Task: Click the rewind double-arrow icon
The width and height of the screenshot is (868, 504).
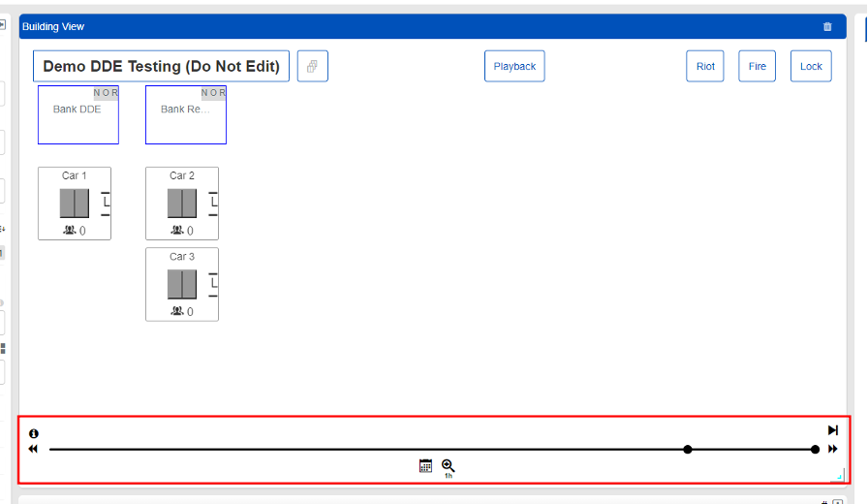Action: pyautogui.click(x=33, y=450)
